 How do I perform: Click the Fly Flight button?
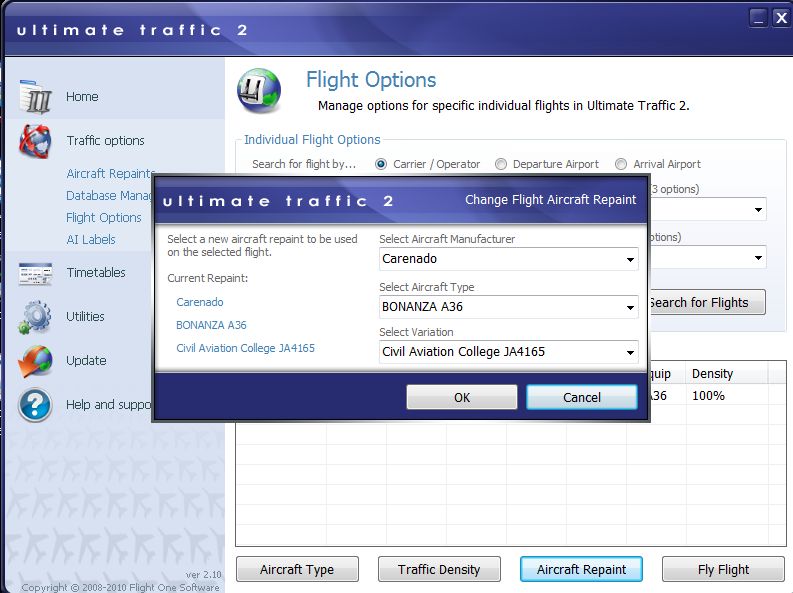(x=723, y=569)
